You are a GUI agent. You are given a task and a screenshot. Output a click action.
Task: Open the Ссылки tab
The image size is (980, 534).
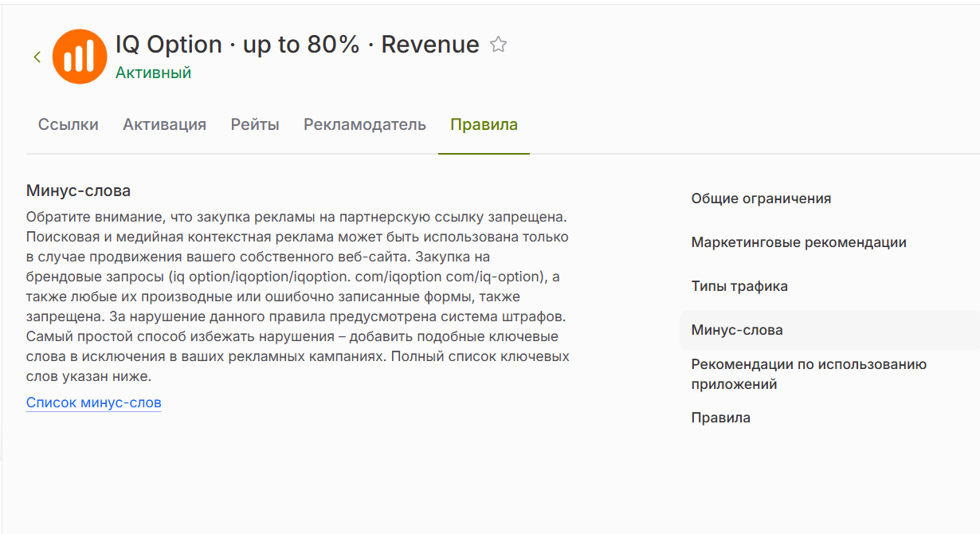[x=69, y=124]
